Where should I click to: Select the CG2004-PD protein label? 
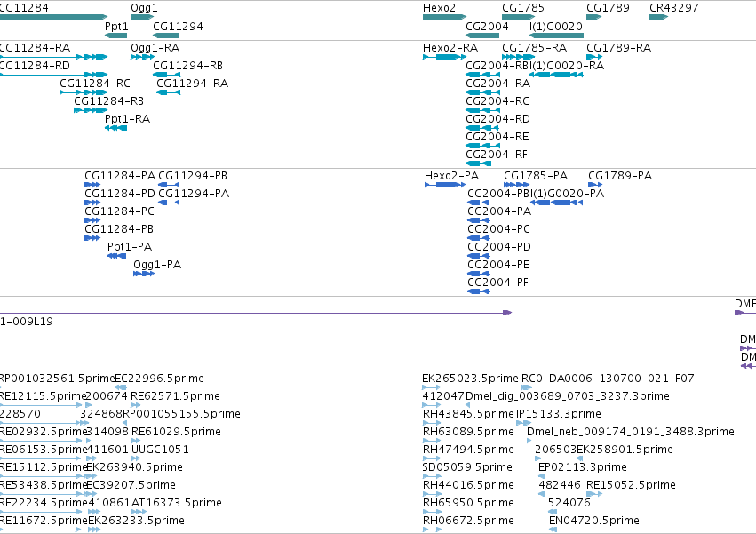[499, 246]
